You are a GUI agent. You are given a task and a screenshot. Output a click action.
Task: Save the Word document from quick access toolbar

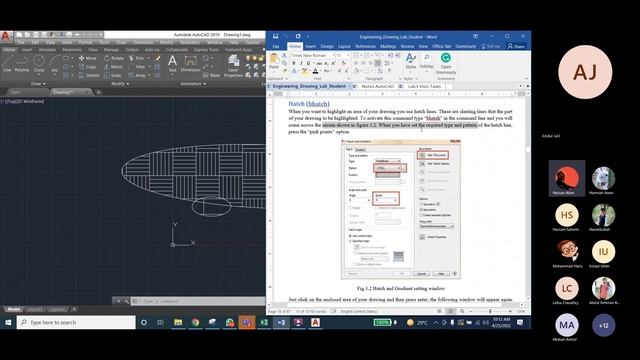click(276, 36)
